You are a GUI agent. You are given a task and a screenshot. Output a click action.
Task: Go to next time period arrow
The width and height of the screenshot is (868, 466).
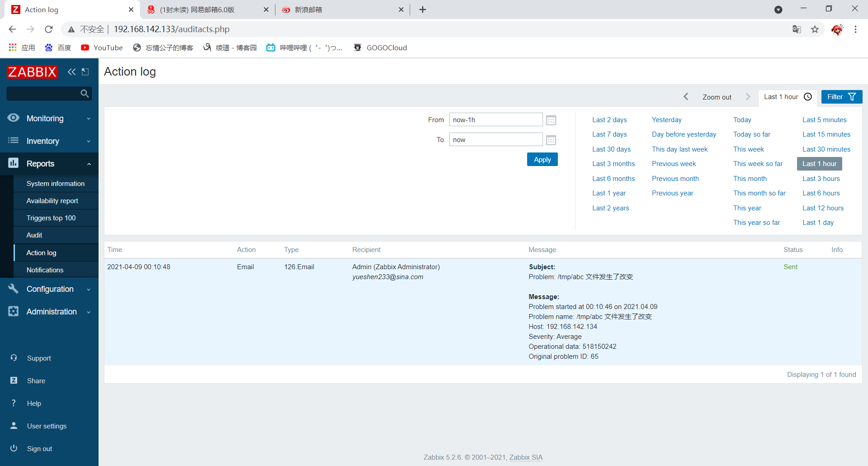pos(748,97)
